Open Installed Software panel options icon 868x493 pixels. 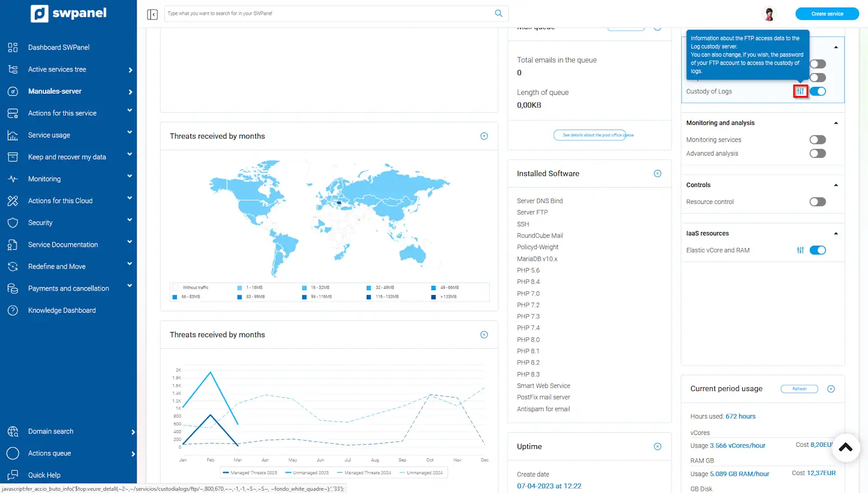pos(658,174)
